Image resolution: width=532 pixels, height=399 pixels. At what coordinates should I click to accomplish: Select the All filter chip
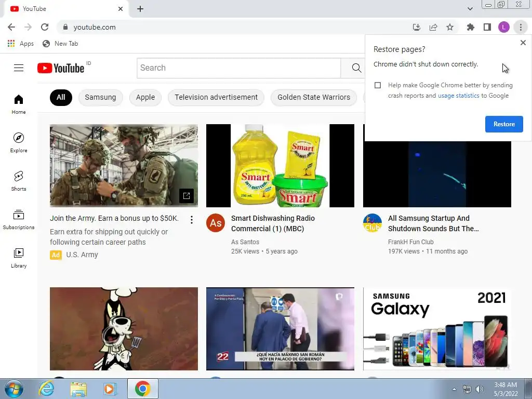[61, 97]
